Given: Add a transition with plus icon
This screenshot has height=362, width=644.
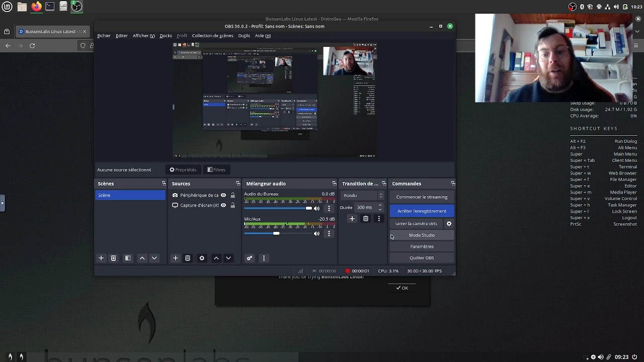Looking at the screenshot, I should pos(352,219).
